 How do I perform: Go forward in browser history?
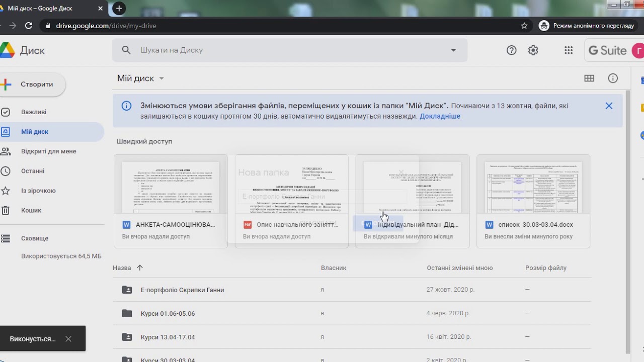tap(12, 26)
